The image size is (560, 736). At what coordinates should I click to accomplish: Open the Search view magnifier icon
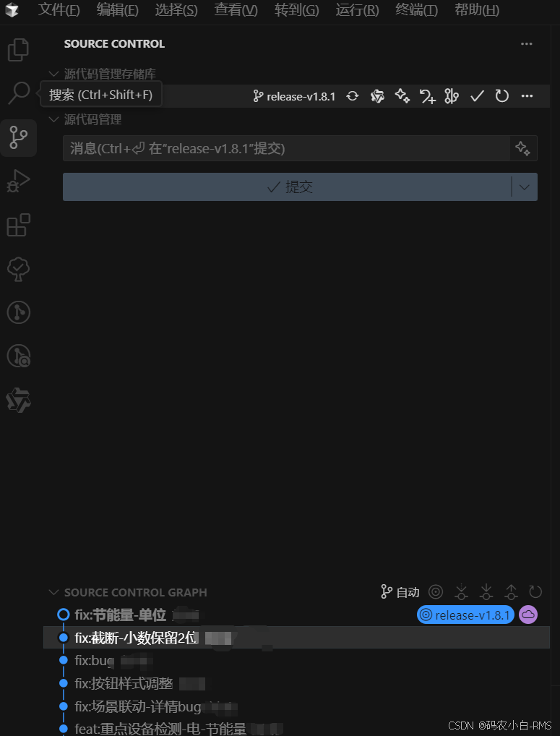(19, 93)
